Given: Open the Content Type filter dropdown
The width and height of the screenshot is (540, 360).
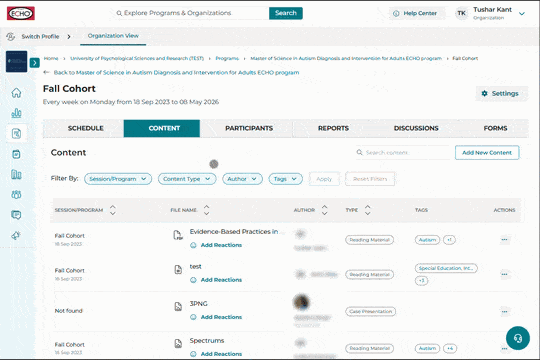Looking at the screenshot, I should [x=187, y=179].
